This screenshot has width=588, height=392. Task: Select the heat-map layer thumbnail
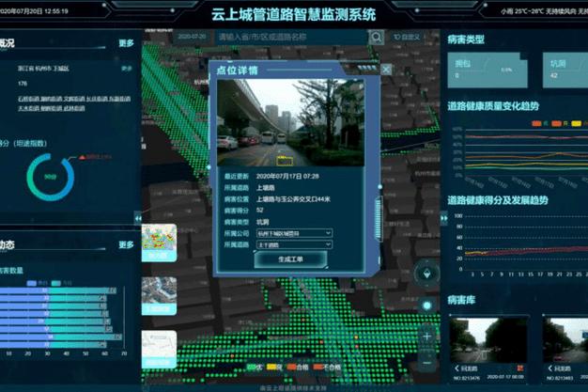point(159,243)
